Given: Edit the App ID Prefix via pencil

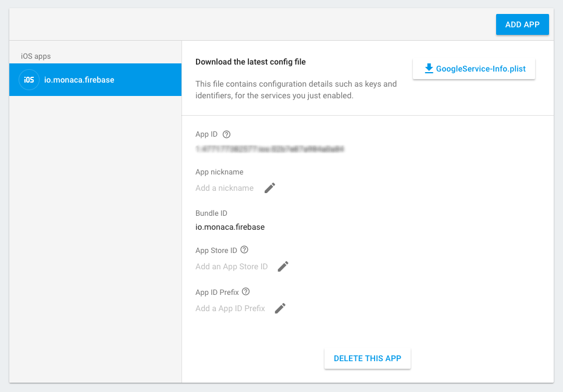Looking at the screenshot, I should pos(280,308).
